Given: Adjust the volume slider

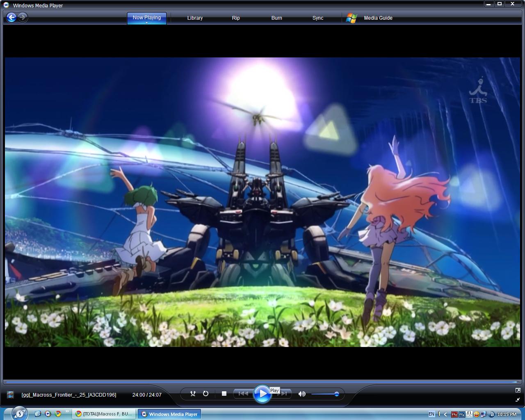Looking at the screenshot, I should (325, 394).
